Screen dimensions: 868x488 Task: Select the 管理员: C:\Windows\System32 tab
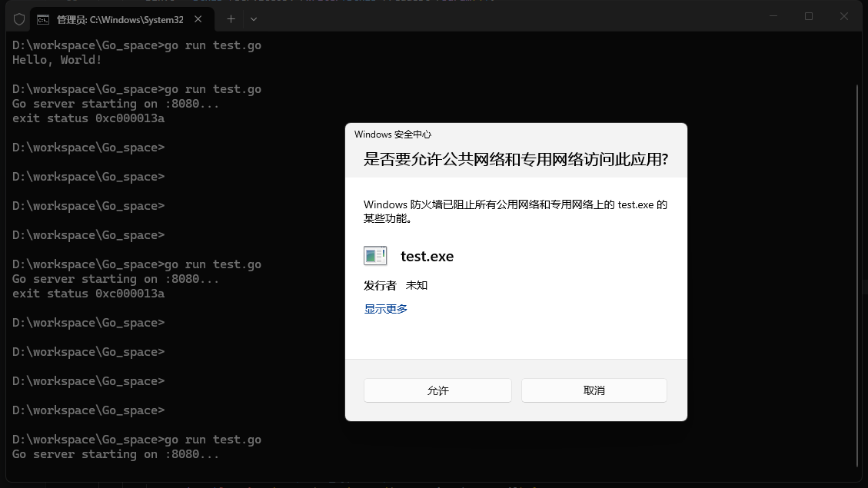120,19
